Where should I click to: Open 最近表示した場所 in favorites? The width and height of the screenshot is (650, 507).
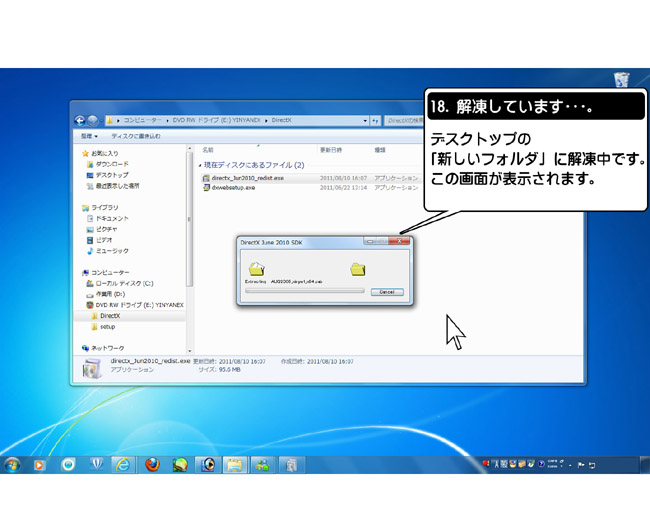click(113, 186)
